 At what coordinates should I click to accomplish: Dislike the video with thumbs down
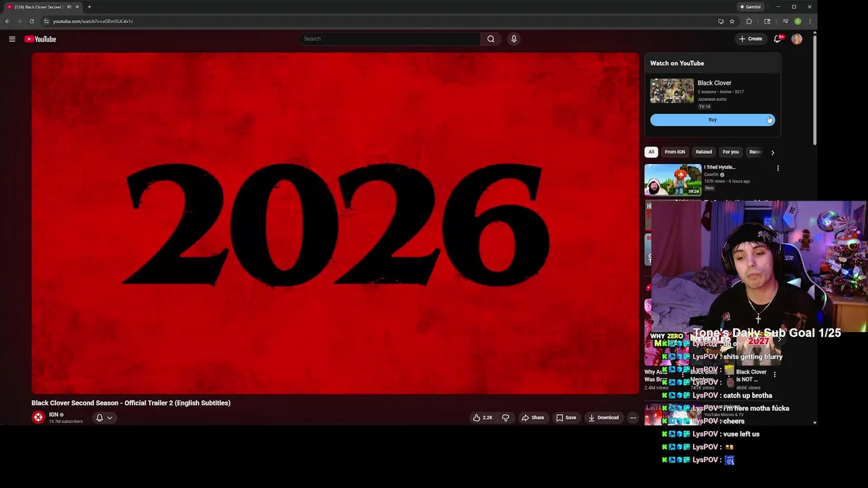tap(505, 418)
